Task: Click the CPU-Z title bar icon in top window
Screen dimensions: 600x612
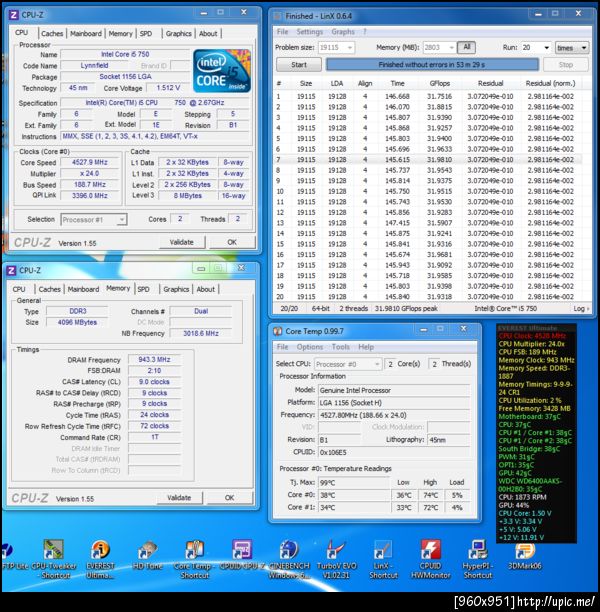Action: [13, 15]
